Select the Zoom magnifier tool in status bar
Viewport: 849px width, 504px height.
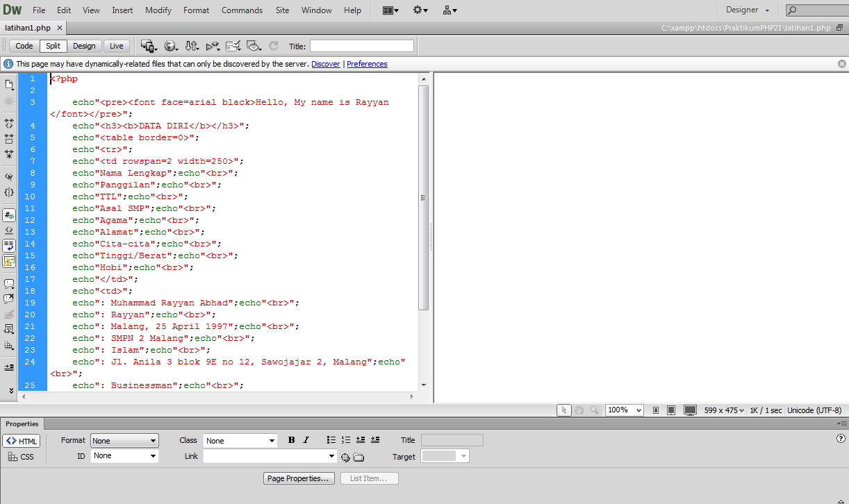(594, 410)
